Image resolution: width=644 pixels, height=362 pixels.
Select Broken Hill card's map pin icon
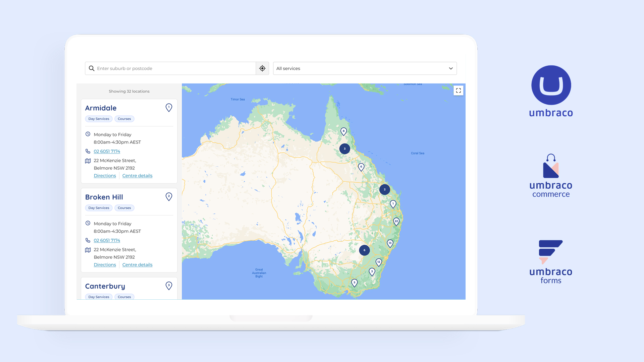click(x=169, y=197)
